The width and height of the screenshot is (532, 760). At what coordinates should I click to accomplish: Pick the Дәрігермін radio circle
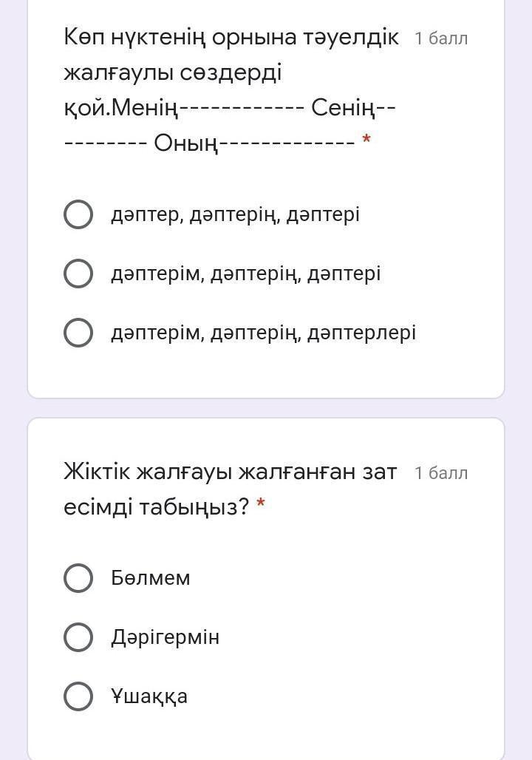(78, 637)
